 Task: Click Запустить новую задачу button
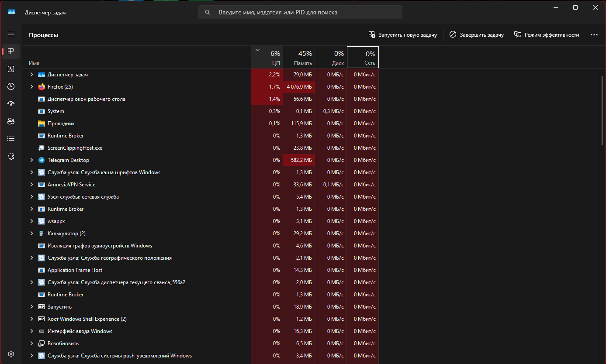coord(402,35)
